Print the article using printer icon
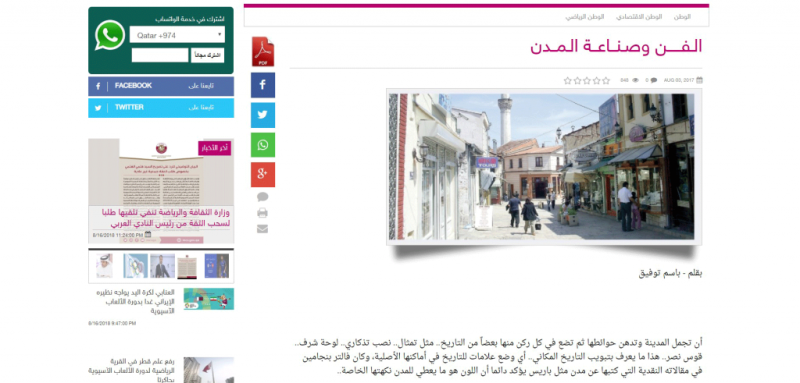 (262, 213)
